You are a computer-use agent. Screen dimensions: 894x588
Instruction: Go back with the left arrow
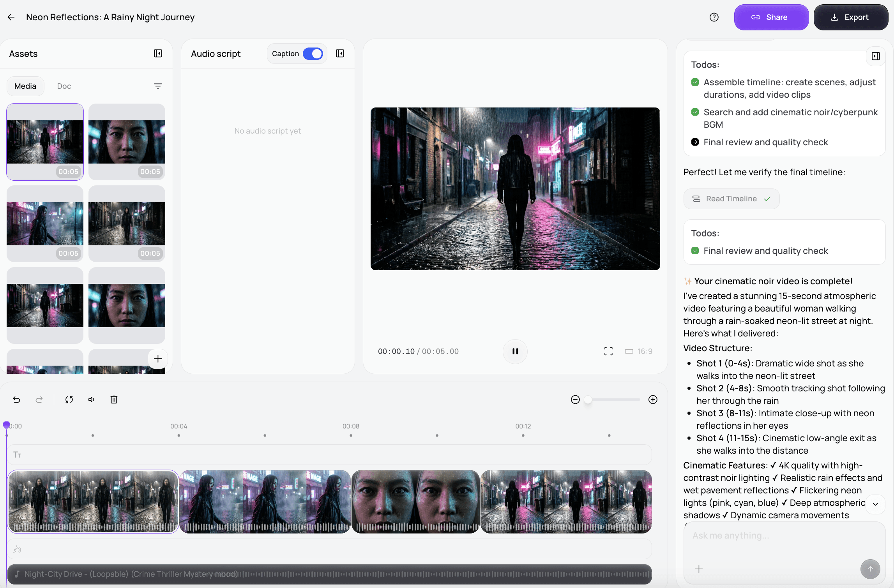point(11,17)
